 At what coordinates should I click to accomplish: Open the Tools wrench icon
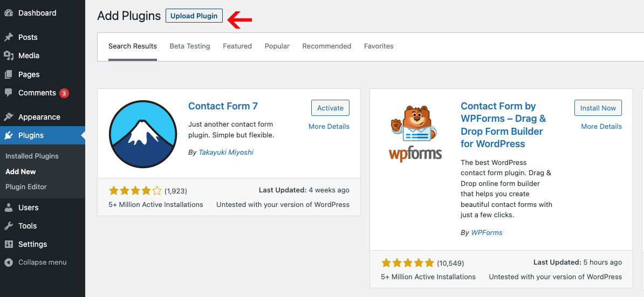coord(9,226)
